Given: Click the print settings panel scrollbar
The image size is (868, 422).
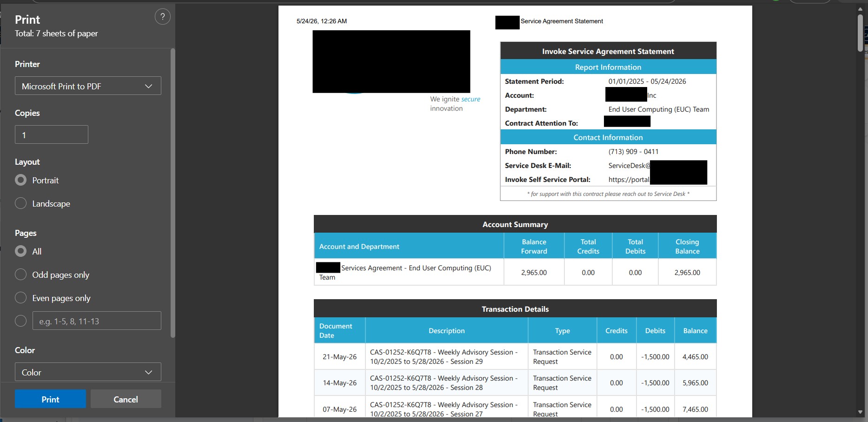Looking at the screenshot, I should [173, 193].
